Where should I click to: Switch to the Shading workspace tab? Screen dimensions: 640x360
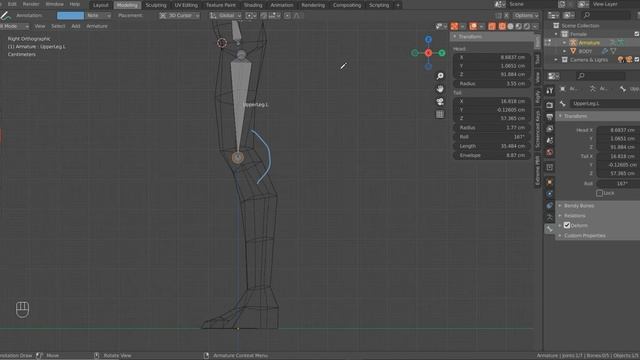(253, 5)
